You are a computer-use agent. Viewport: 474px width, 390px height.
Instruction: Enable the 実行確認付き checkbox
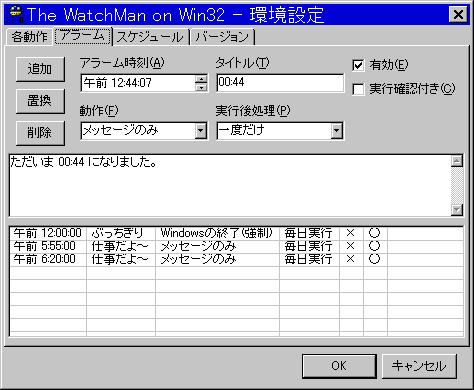pyautogui.click(x=358, y=89)
